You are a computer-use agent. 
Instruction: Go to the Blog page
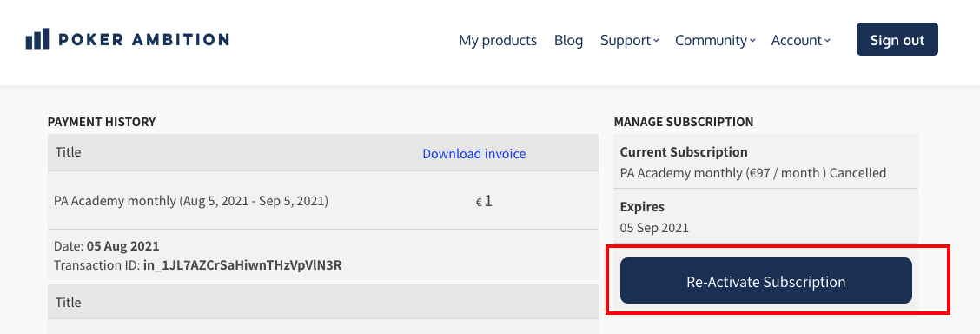pyautogui.click(x=568, y=40)
